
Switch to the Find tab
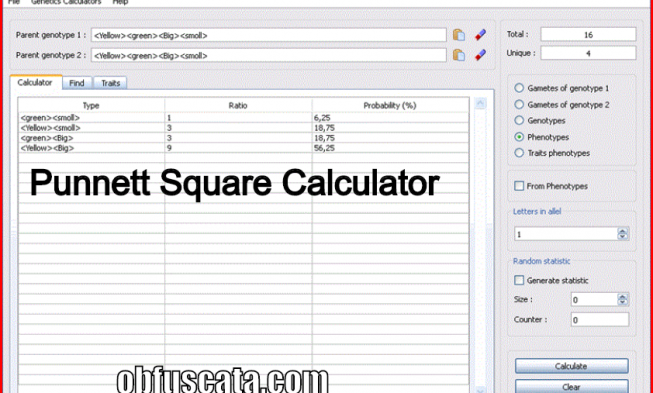[x=77, y=83]
